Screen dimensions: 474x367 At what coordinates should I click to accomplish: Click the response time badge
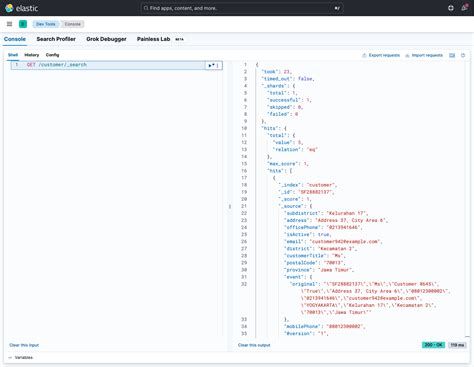457,345
